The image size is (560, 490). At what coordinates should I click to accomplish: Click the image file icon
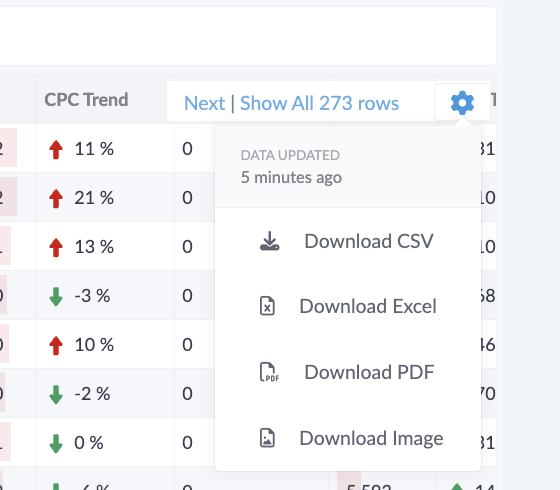267,438
